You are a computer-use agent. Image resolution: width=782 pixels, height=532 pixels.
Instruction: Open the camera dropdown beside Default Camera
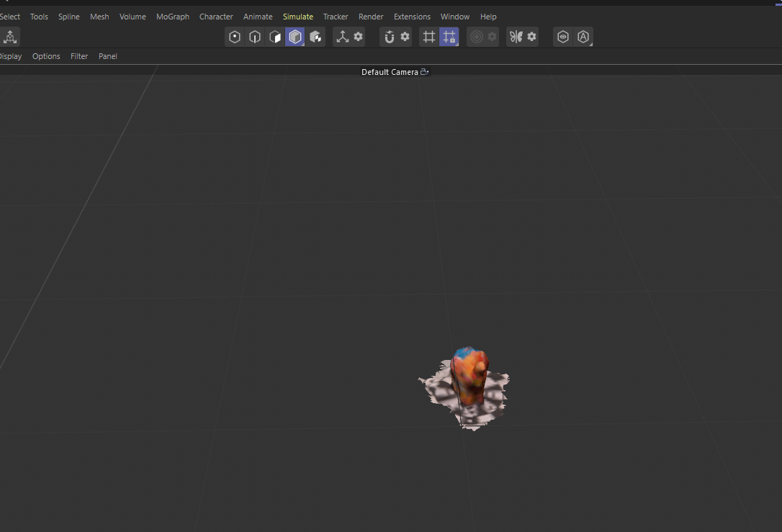tap(424, 72)
